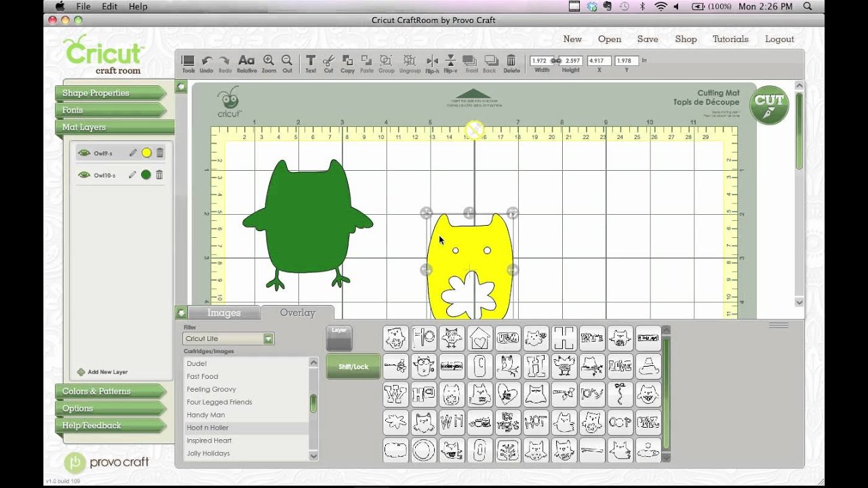868x488 pixels.
Task: Select the house with heart image tile
Action: click(x=479, y=337)
